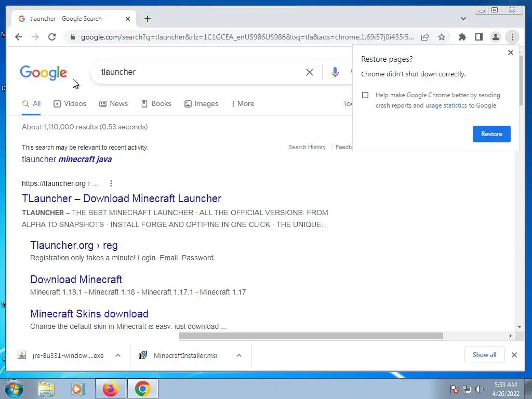Open the Search History link
Screen dimensions: 532x399
tap(307, 147)
